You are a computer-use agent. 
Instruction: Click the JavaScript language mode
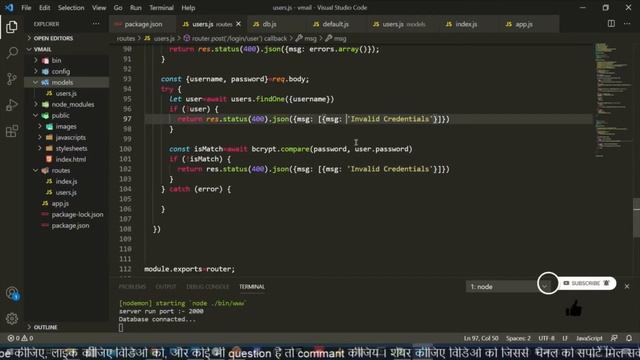[x=589, y=338]
